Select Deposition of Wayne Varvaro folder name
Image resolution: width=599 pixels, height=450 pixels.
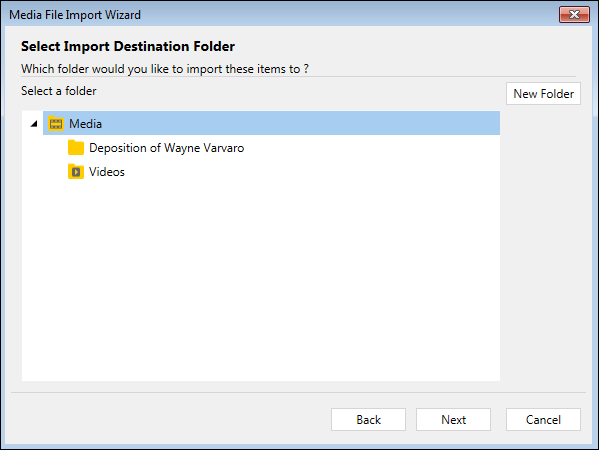[x=167, y=148]
